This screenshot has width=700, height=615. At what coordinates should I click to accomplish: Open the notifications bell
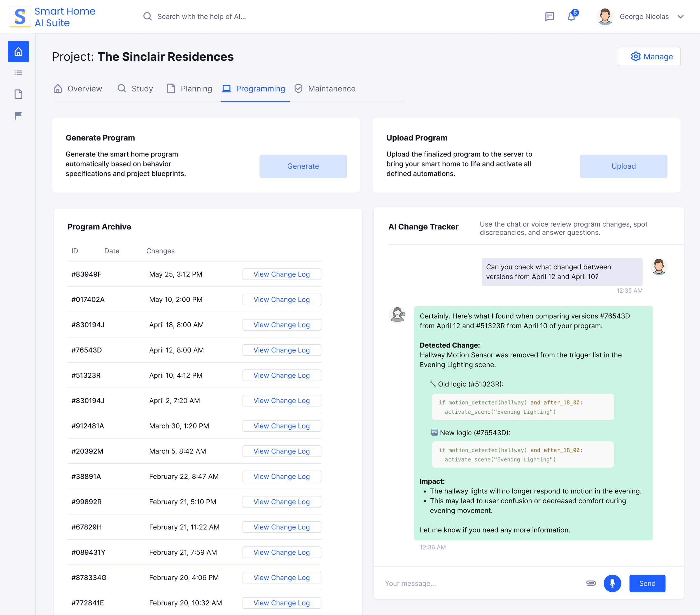[571, 17]
